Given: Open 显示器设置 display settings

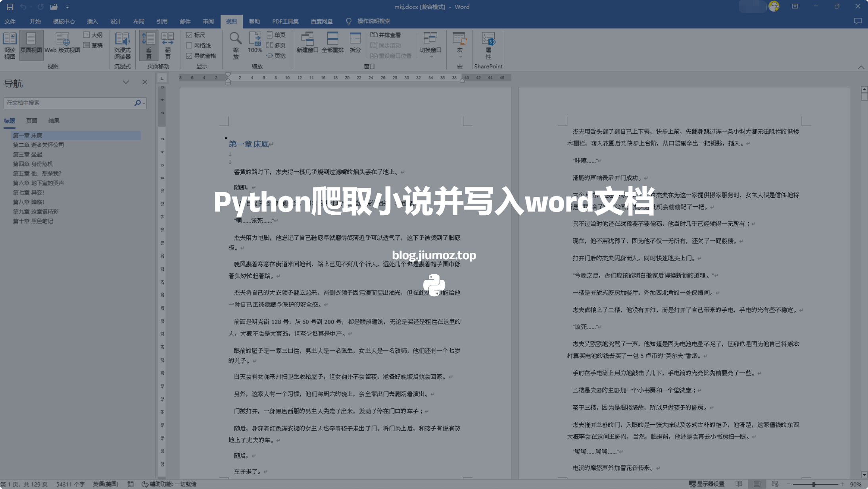Looking at the screenshot, I should pos(707,484).
